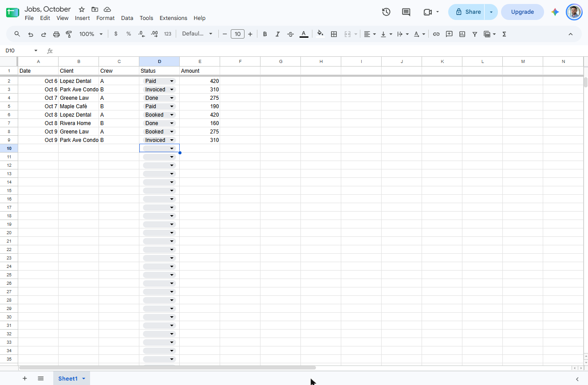This screenshot has height=385, width=588.
Task: Click the insert link icon
Action: click(x=436, y=34)
